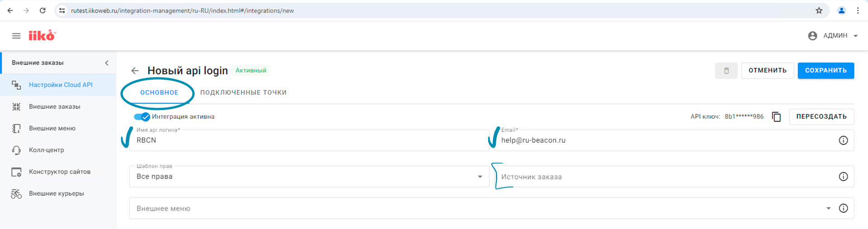This screenshot has height=229, width=868.
Task: Switch to the Подключенные точки tab
Action: pos(243,92)
